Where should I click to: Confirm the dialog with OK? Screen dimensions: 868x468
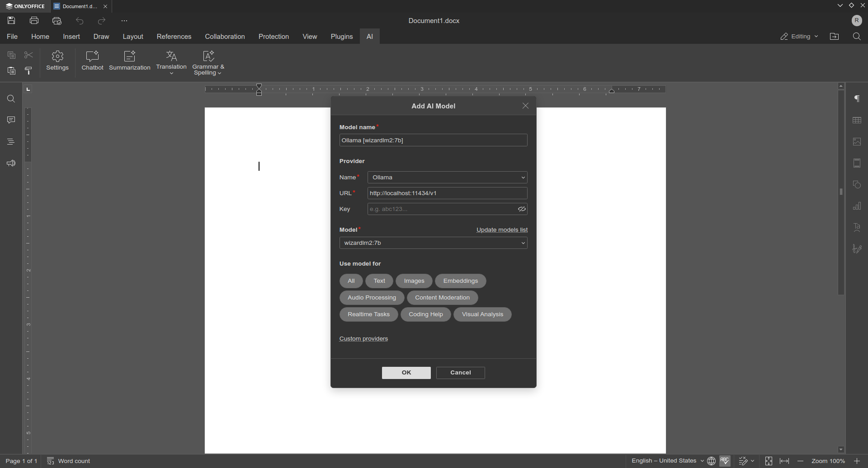pos(406,373)
